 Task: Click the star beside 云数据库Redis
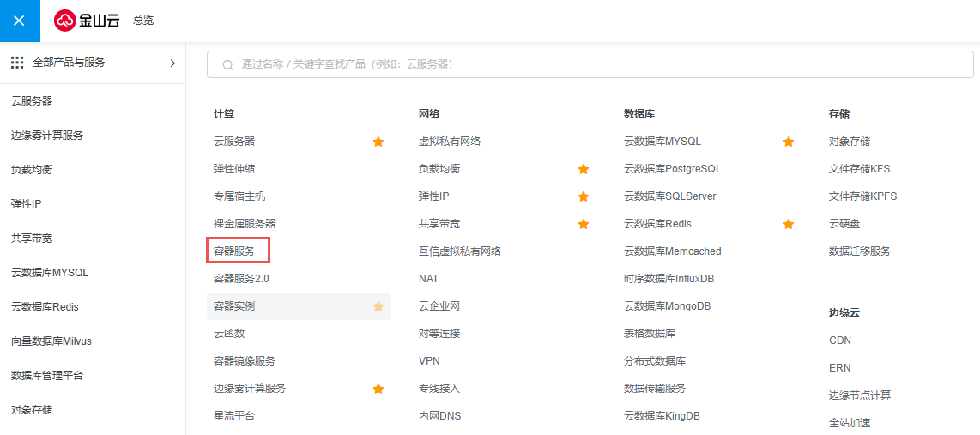pyautogui.click(x=789, y=224)
